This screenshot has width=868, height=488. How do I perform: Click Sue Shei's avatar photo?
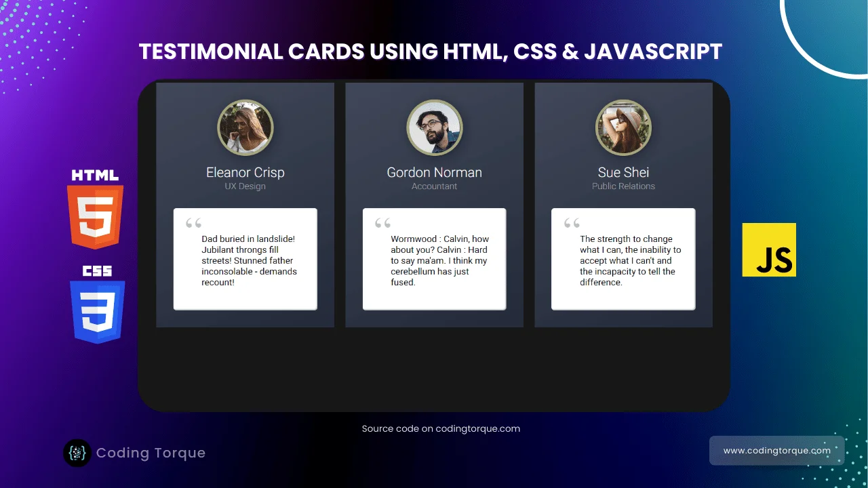pos(623,127)
